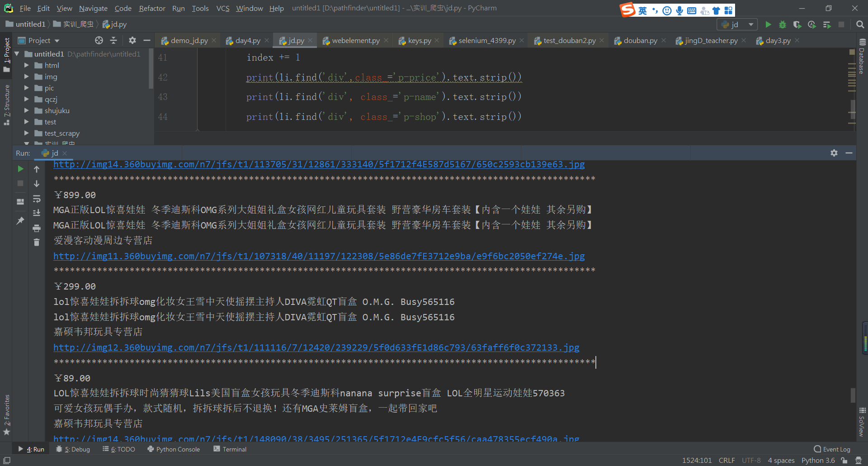The image size is (868, 466).
Task: Open Run panel settings gear
Action: (834, 153)
